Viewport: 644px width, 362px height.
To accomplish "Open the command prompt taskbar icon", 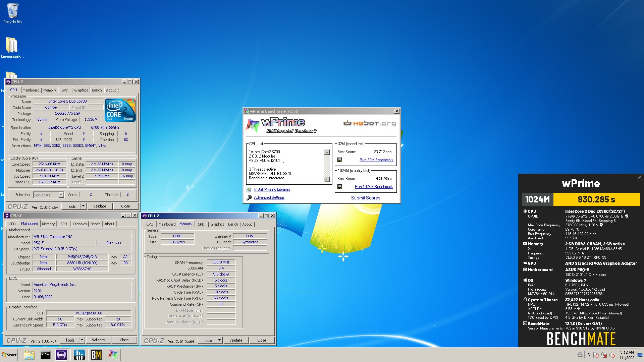I will tap(46, 355).
